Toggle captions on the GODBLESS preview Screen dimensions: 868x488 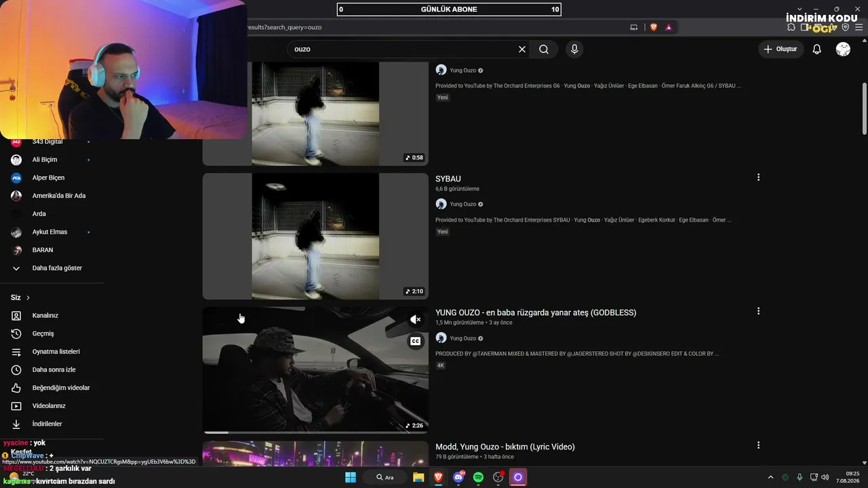416,342
